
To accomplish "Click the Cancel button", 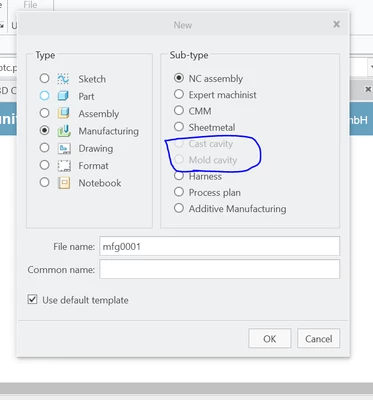I will 318,339.
